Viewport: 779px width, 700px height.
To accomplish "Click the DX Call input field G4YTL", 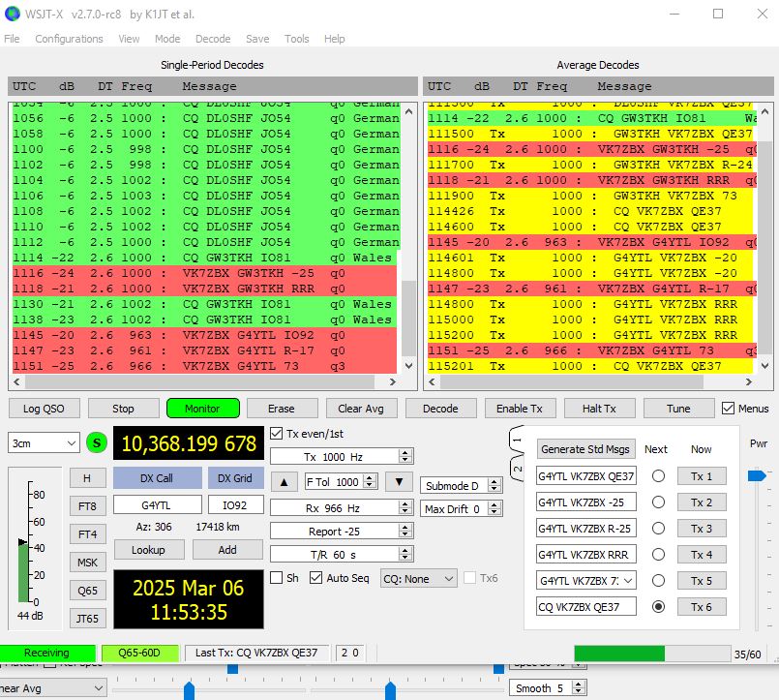I will tap(158, 504).
